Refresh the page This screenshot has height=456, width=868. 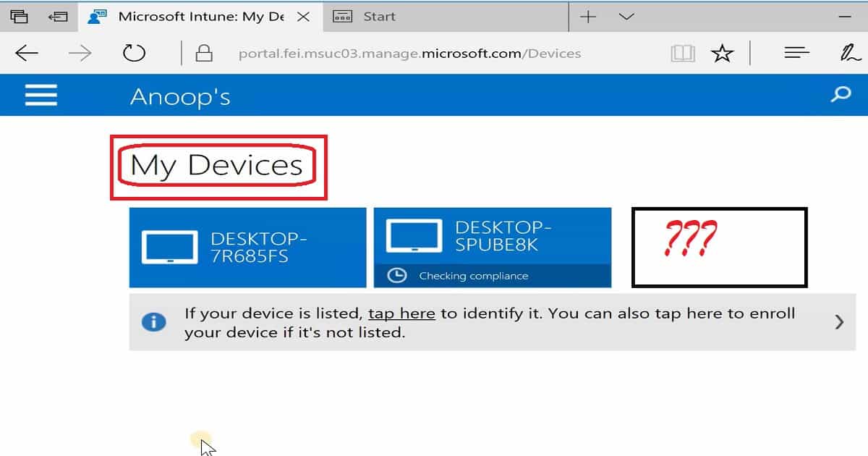(x=134, y=53)
